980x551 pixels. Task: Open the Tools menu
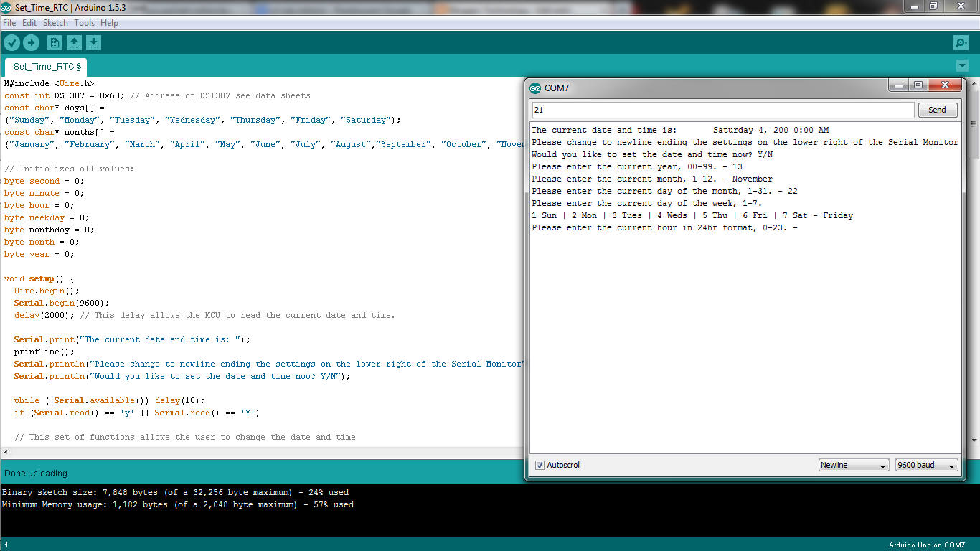click(84, 23)
